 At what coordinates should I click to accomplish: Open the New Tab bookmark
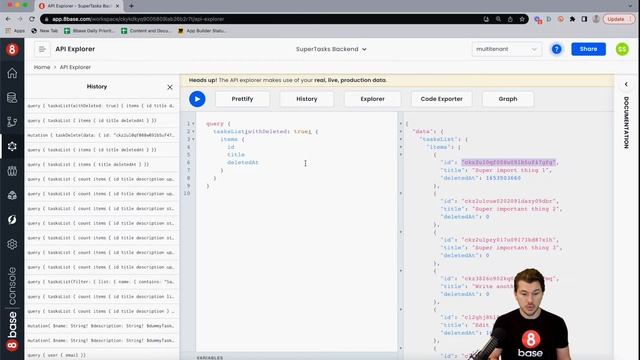click(x=45, y=31)
